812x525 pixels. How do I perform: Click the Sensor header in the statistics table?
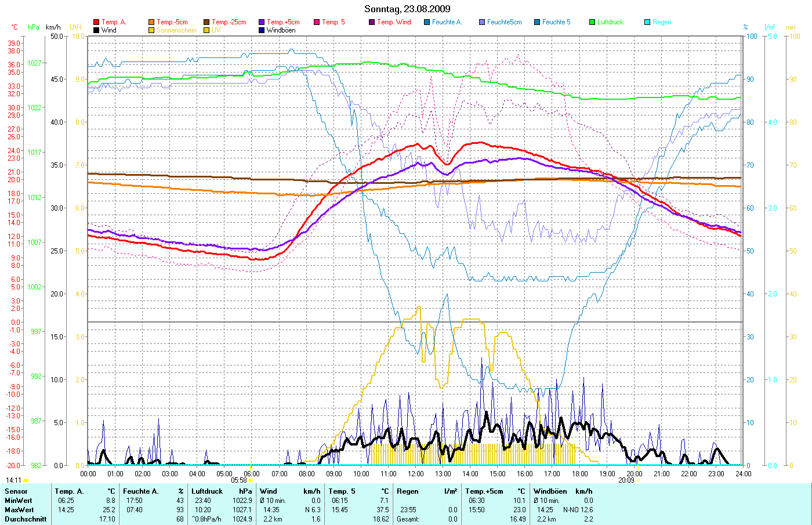coord(16,491)
